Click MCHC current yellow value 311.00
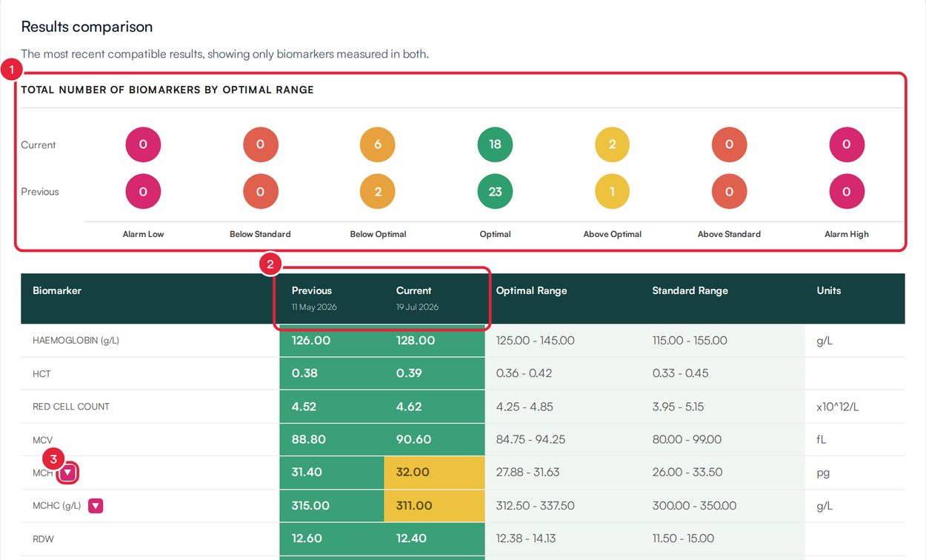The width and height of the screenshot is (926, 560). (414, 506)
